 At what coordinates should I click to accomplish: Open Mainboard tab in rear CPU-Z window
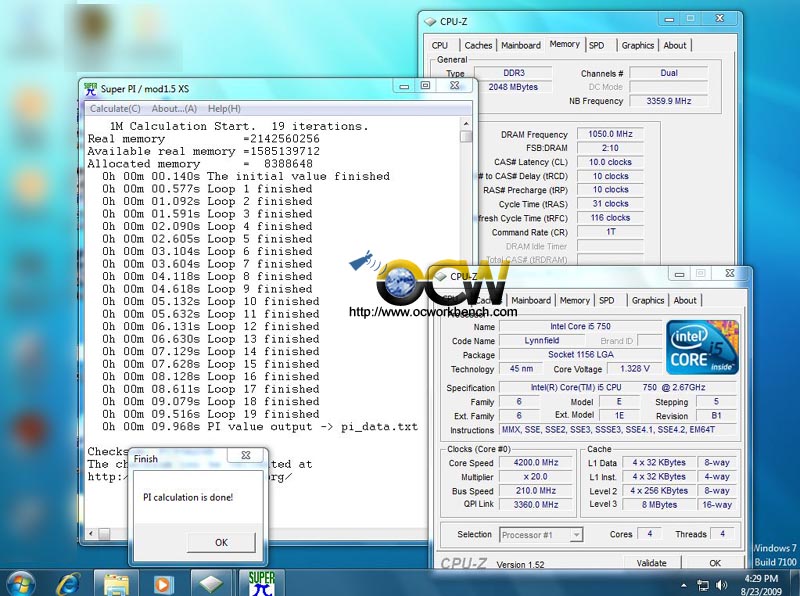(521, 45)
